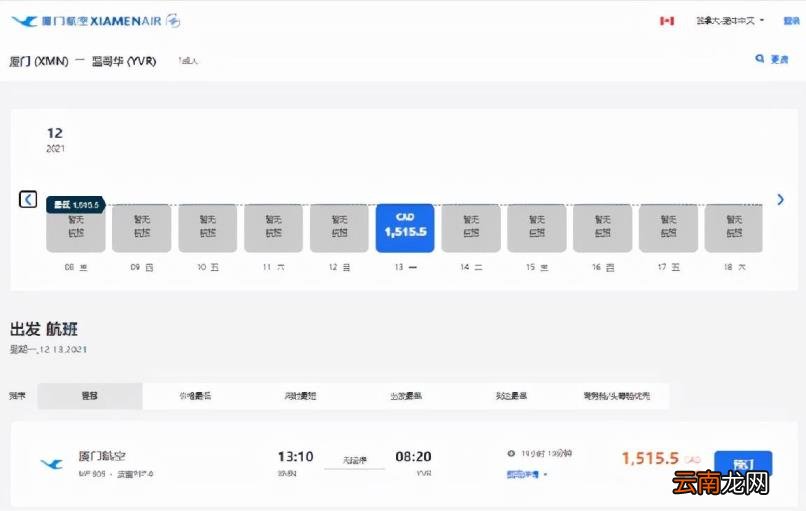This screenshot has height=511, width=806.
Task: Select the 推荐 recommended sort tab
Action: (90, 396)
